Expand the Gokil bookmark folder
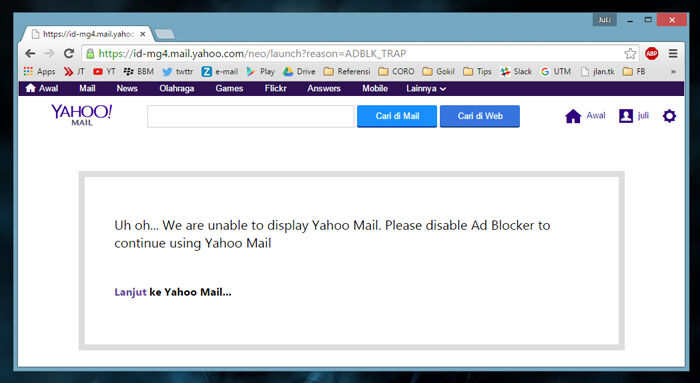The width and height of the screenshot is (700, 383). click(438, 71)
